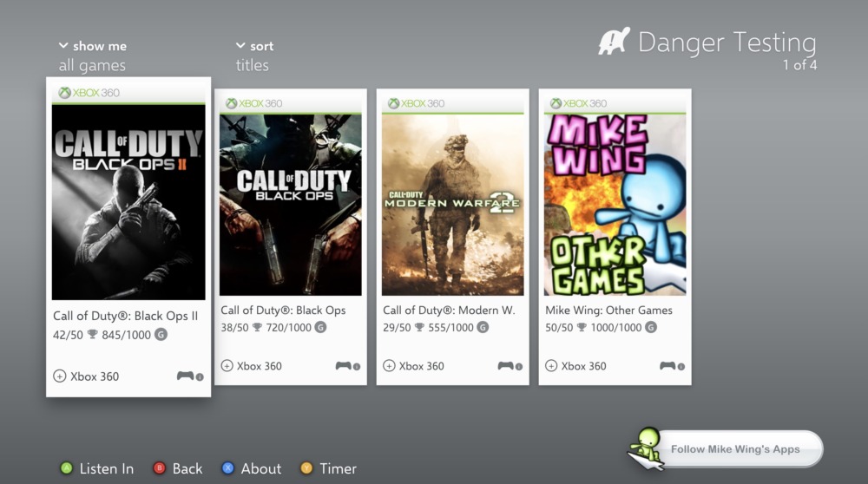Click the blue X About button icon
The image size is (868, 484).
point(227,468)
